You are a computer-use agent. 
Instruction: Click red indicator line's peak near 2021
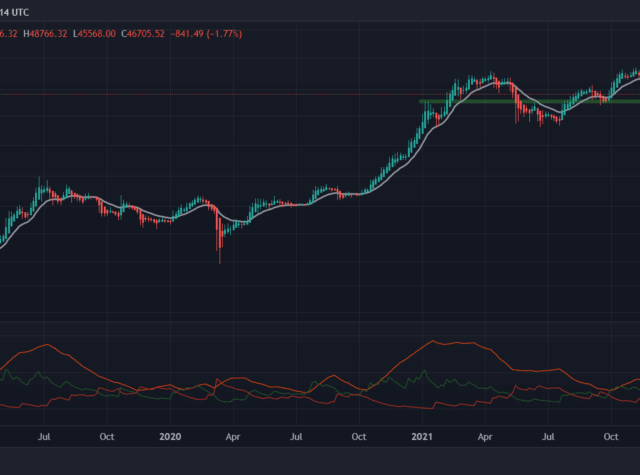click(x=436, y=342)
